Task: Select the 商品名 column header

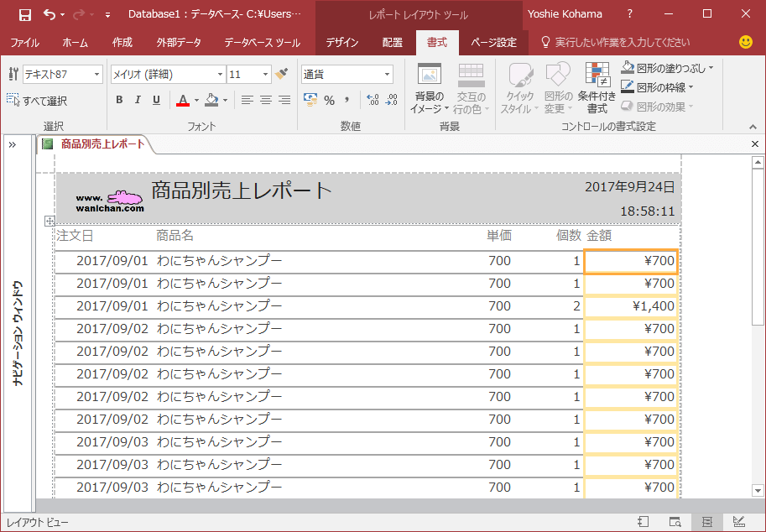Action: point(175,236)
